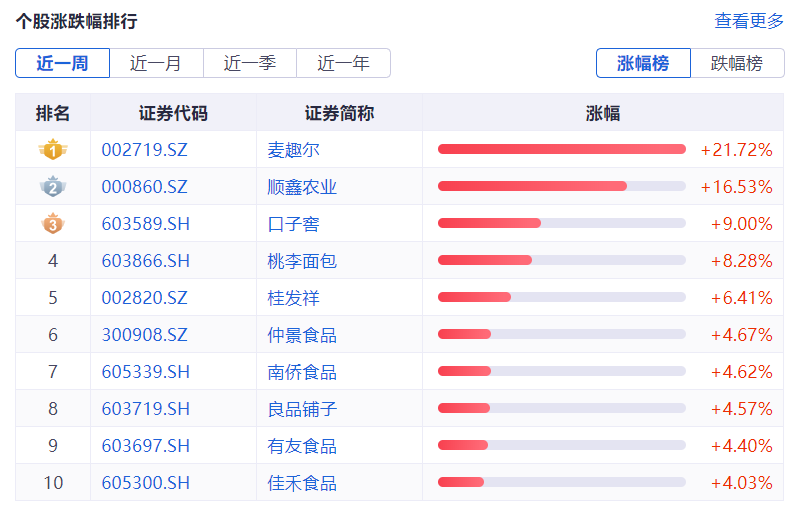Open stock code 603589.SH
The width and height of the screenshot is (797, 514).
tap(145, 224)
